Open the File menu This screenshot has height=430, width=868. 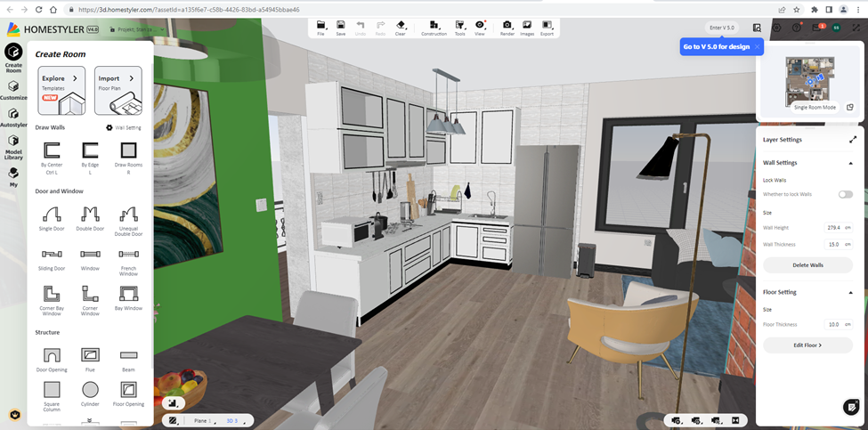pyautogui.click(x=320, y=27)
